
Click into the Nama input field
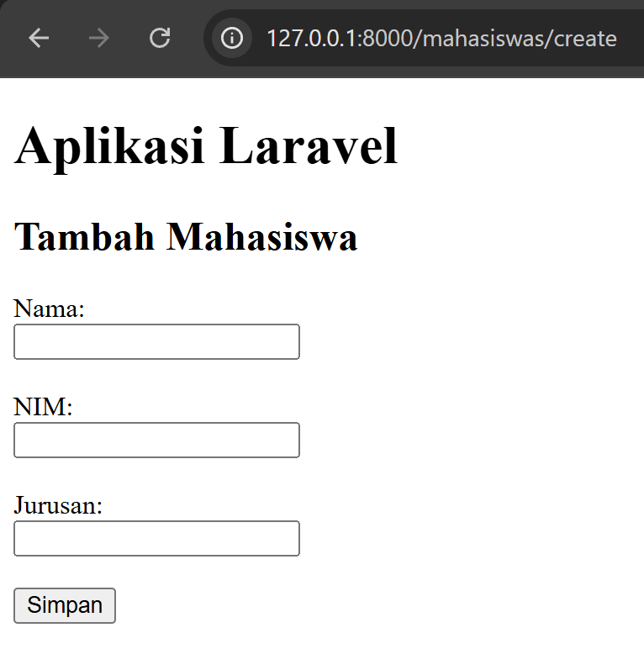tap(157, 342)
